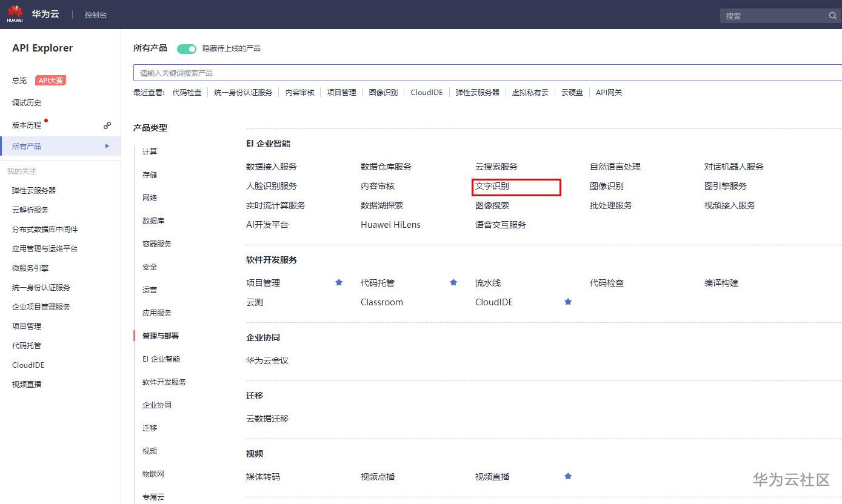The width and height of the screenshot is (842, 504).
Task: Click 代码检查 in recently viewed row
Action: tap(187, 93)
